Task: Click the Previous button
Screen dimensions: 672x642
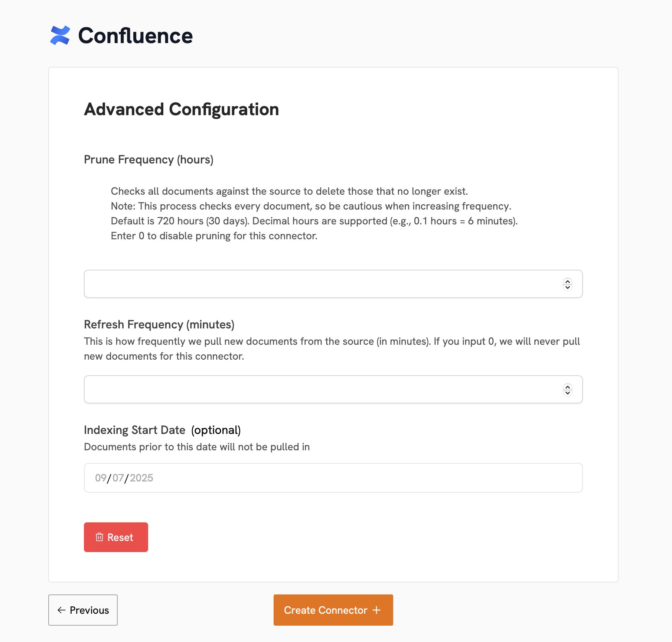Action: (x=83, y=610)
